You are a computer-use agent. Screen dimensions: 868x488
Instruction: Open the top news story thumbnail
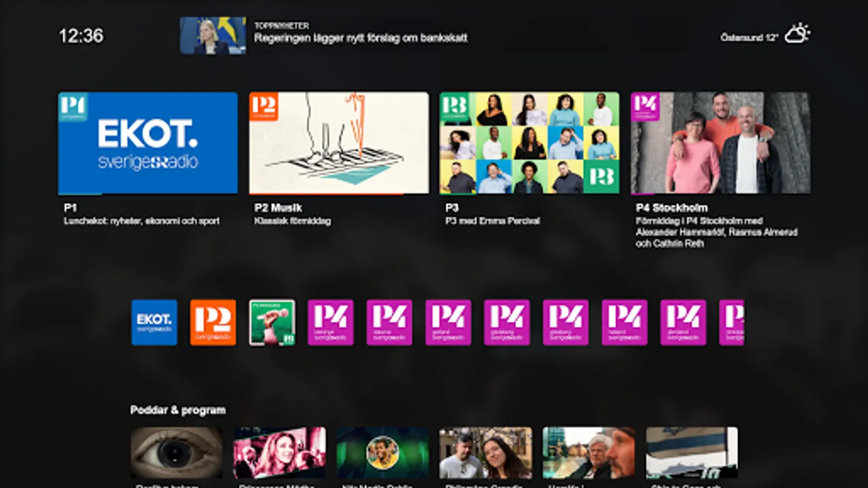click(213, 35)
